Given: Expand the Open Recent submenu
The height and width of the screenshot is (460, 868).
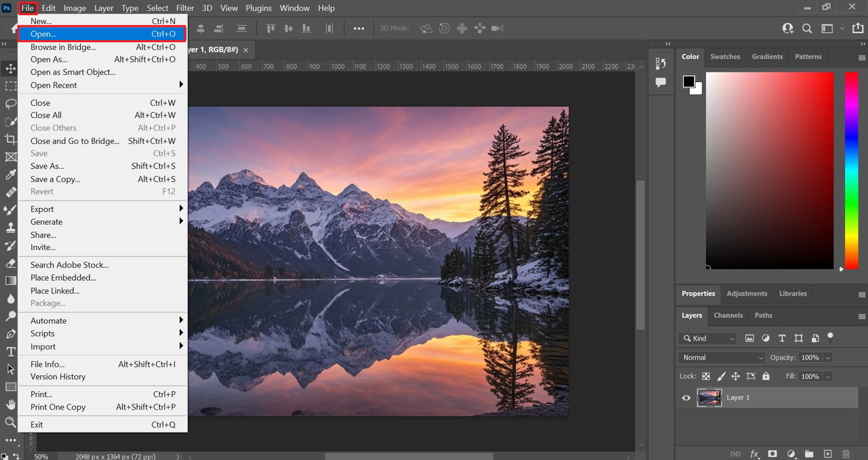Looking at the screenshot, I should tap(102, 85).
